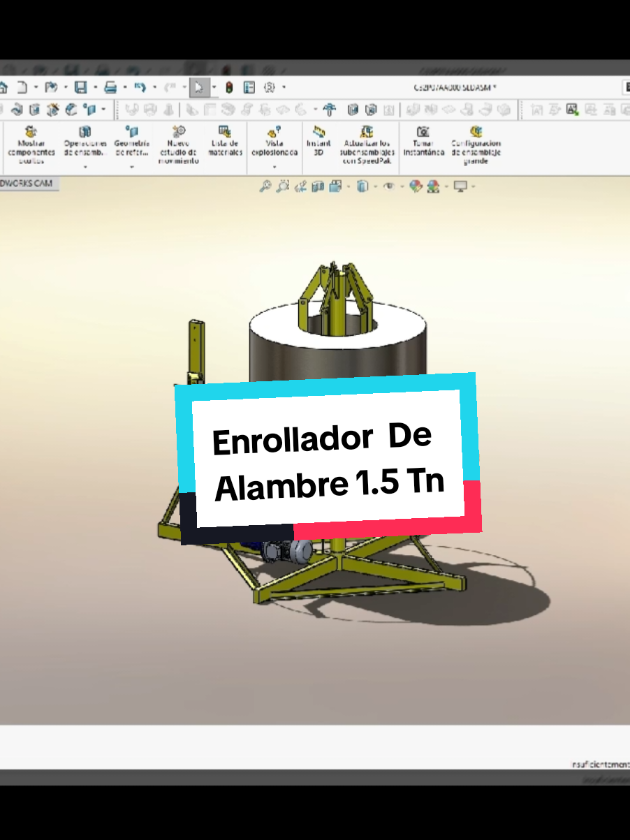Open Configuración de ensamblaje grande

476,145
